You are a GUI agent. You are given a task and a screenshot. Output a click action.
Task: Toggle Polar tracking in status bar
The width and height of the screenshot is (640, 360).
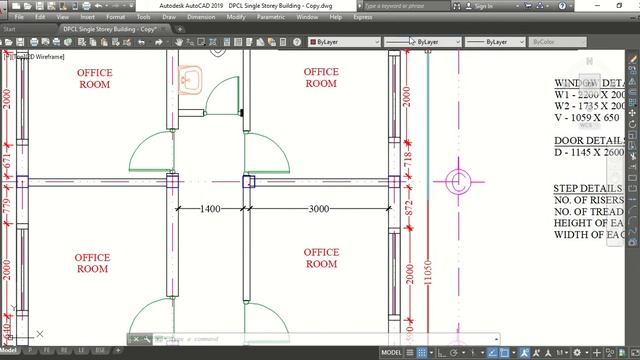(x=453, y=352)
